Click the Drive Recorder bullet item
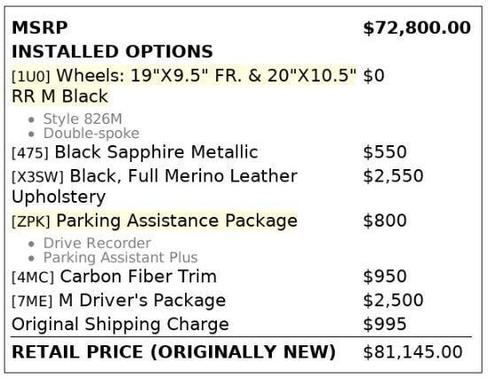 coord(97,243)
